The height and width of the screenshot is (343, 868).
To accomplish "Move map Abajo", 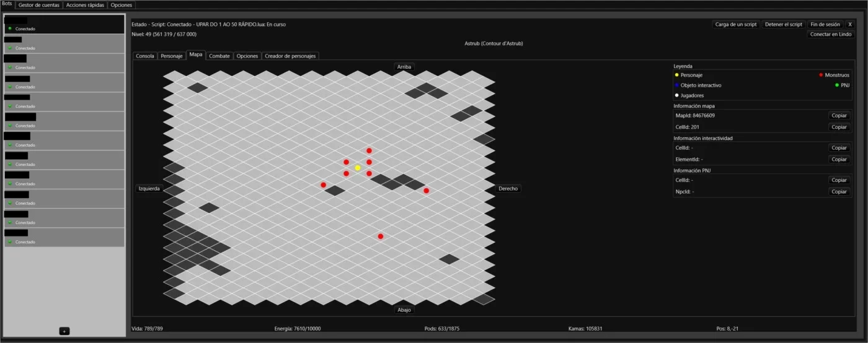I will [404, 310].
